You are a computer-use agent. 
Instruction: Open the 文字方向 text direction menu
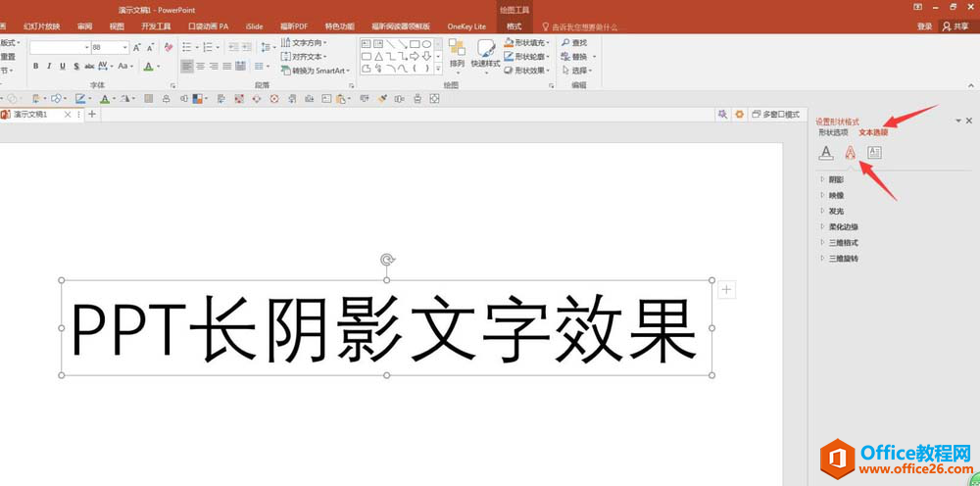(x=304, y=42)
